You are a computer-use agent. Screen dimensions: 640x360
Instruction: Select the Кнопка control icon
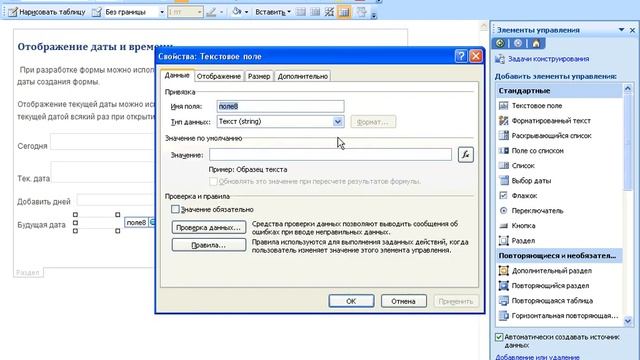click(x=504, y=226)
